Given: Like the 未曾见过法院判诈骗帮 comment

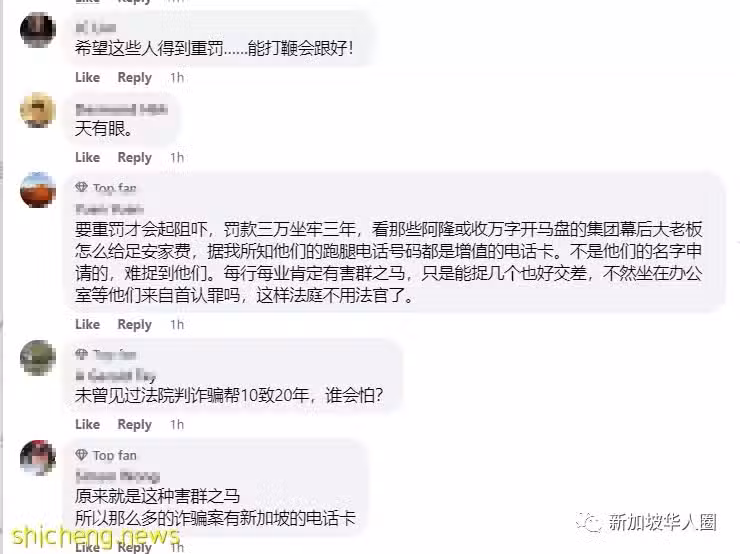Looking at the screenshot, I should [87, 425].
